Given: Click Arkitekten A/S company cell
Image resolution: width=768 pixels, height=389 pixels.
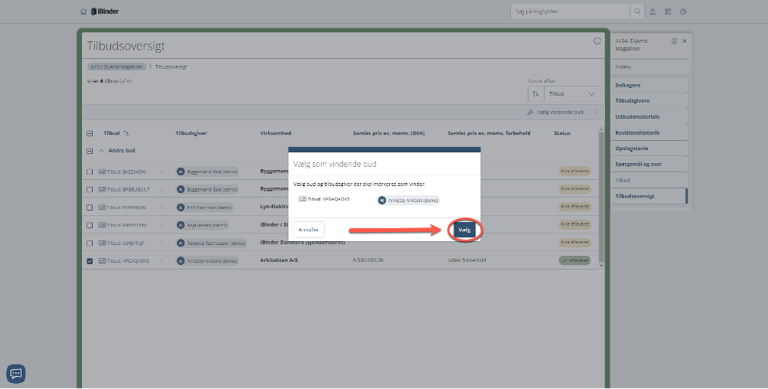Looking at the screenshot, I should [279, 261].
